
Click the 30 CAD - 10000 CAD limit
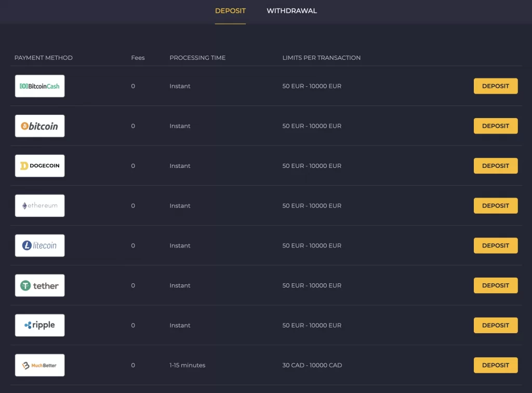[x=312, y=365]
